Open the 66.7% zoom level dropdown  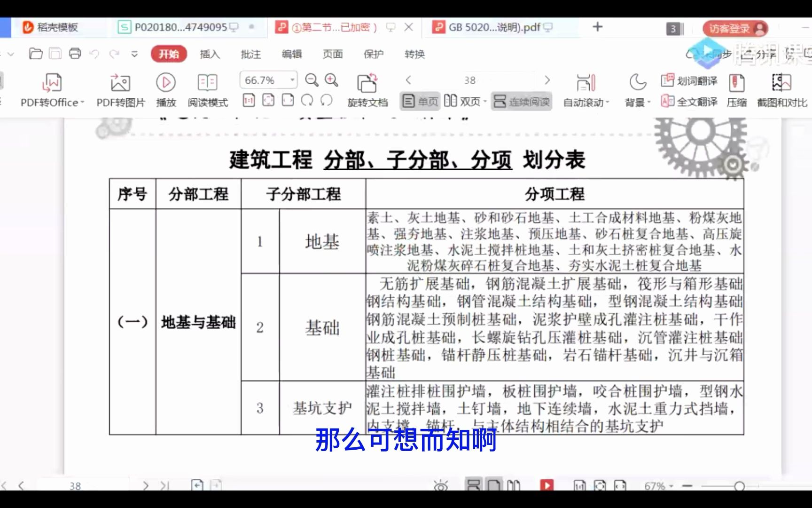click(x=268, y=79)
